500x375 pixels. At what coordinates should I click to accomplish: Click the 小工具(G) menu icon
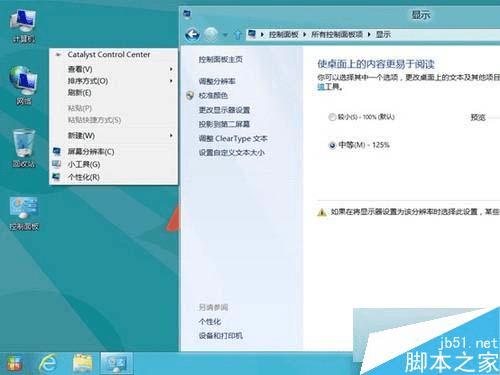coord(57,164)
